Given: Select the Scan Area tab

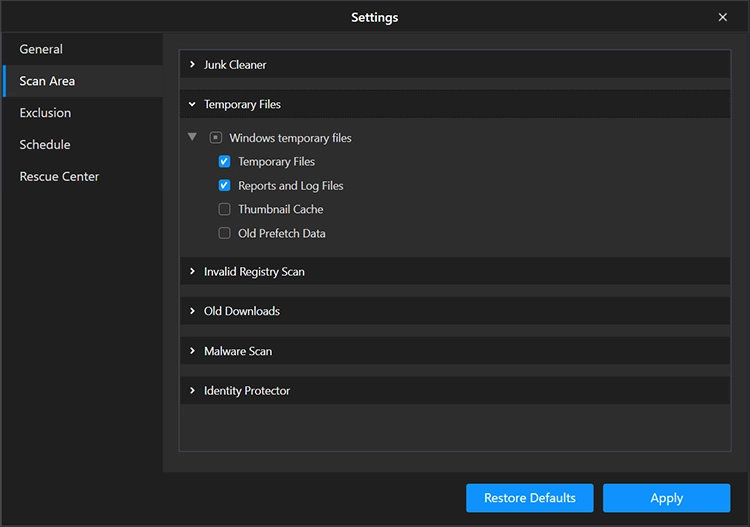Looking at the screenshot, I should (x=47, y=81).
